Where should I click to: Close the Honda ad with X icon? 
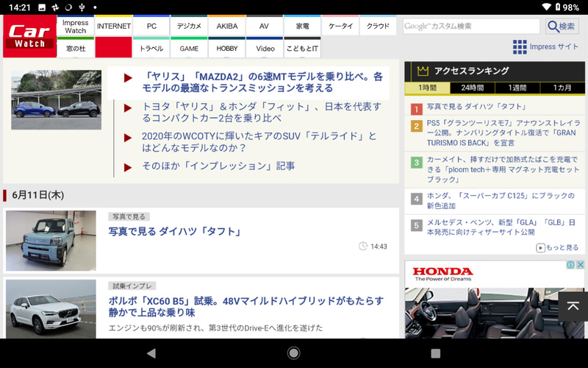(580, 265)
